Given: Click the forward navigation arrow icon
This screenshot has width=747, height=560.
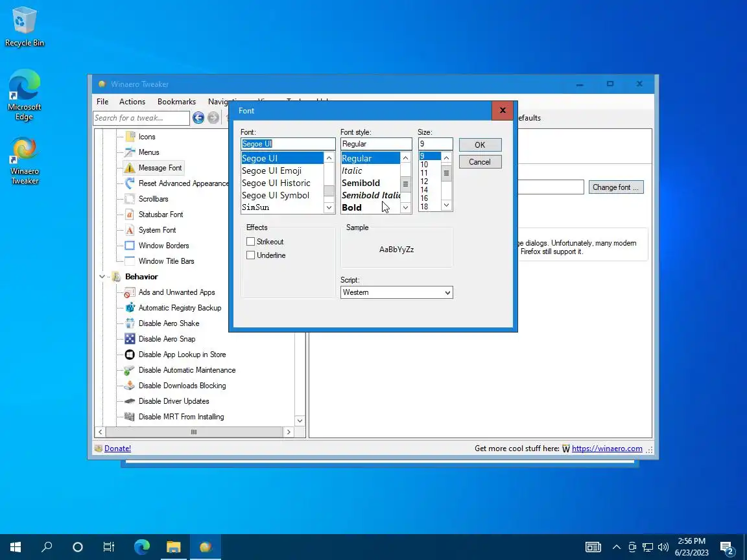Looking at the screenshot, I should (213, 117).
